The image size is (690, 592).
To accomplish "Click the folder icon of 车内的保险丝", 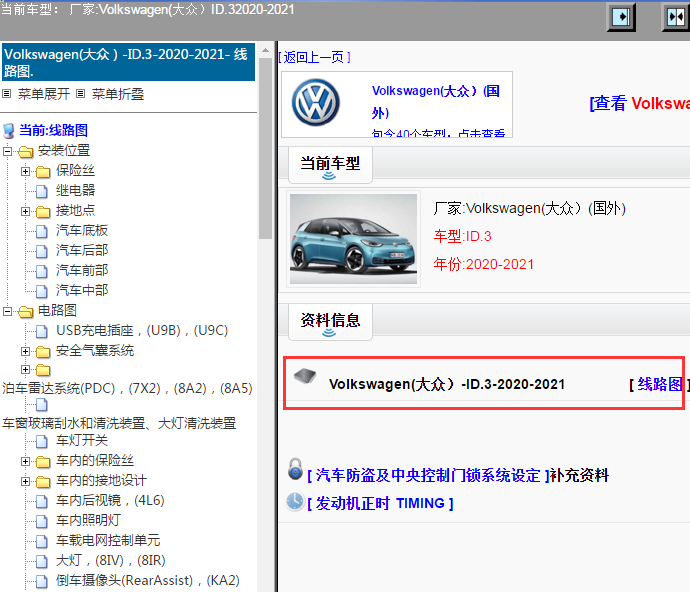I will (x=43, y=462).
